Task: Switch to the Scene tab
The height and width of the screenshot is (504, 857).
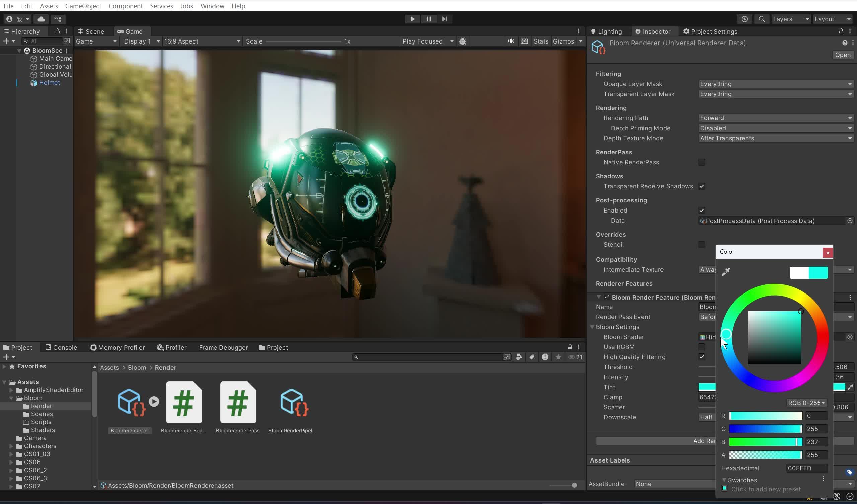Action: coord(91,31)
